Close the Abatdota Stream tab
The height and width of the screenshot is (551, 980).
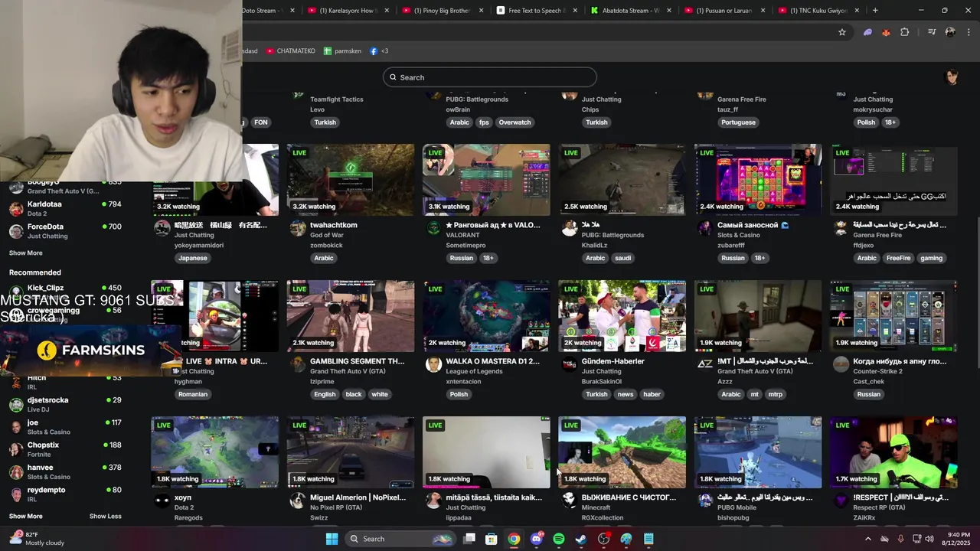point(669,11)
